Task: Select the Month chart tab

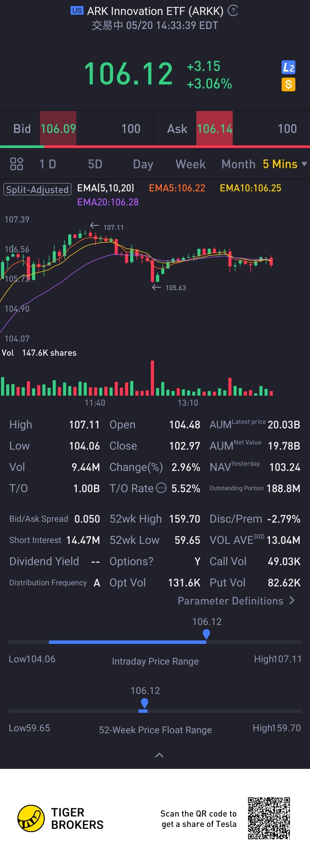Action: (238, 164)
